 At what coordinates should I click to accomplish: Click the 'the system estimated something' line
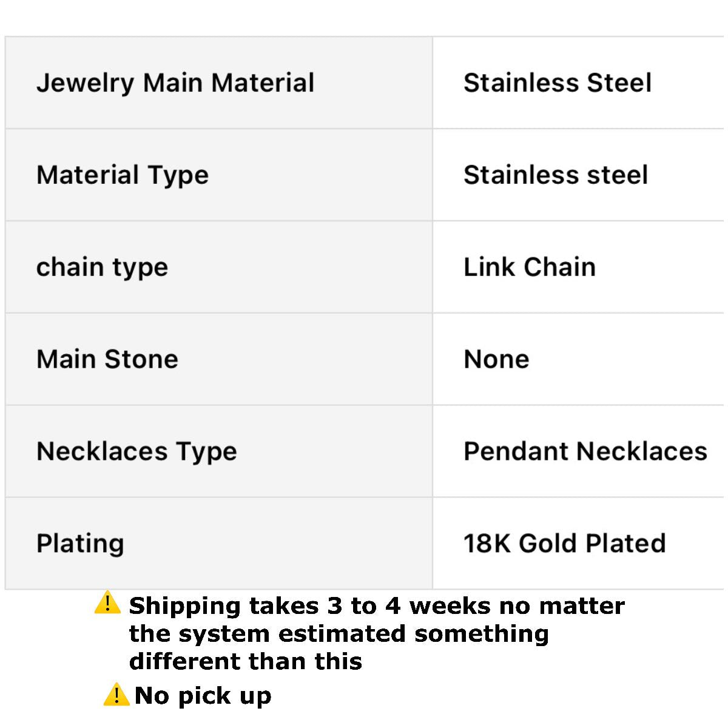tap(339, 633)
